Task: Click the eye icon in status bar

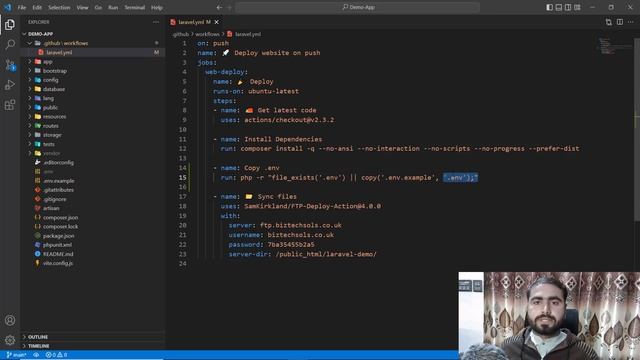Action: [x=36, y=355]
